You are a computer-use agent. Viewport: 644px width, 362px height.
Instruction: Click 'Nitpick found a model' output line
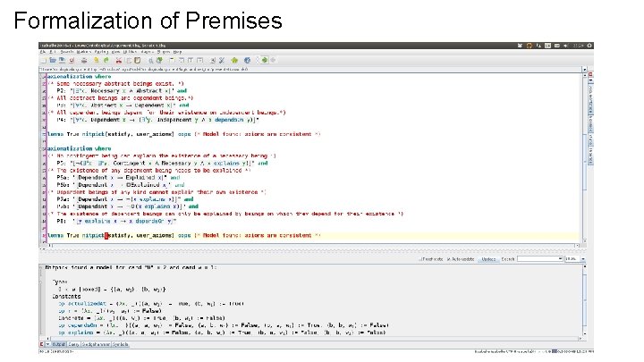(131, 267)
